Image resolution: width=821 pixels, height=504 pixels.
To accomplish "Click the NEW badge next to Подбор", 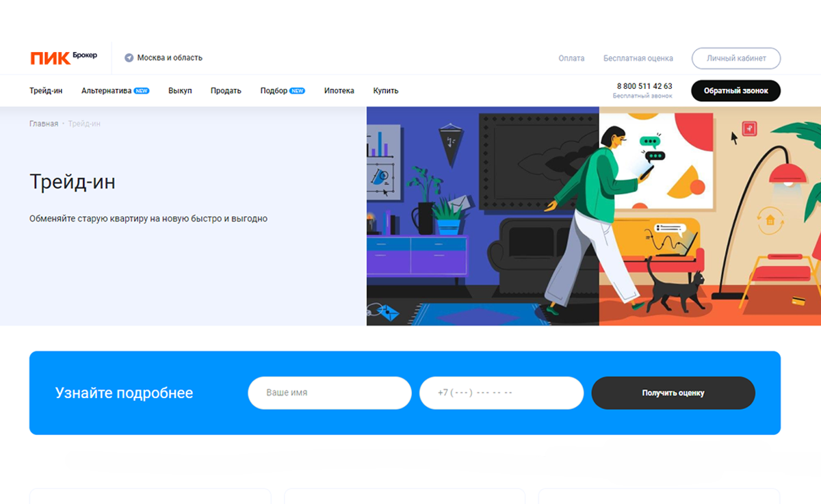I will coord(298,91).
